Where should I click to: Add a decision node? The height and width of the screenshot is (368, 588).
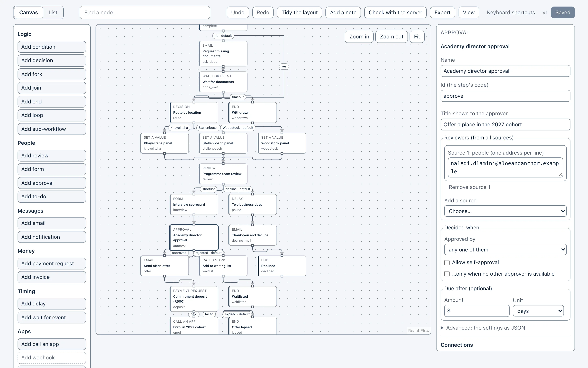[x=52, y=60]
